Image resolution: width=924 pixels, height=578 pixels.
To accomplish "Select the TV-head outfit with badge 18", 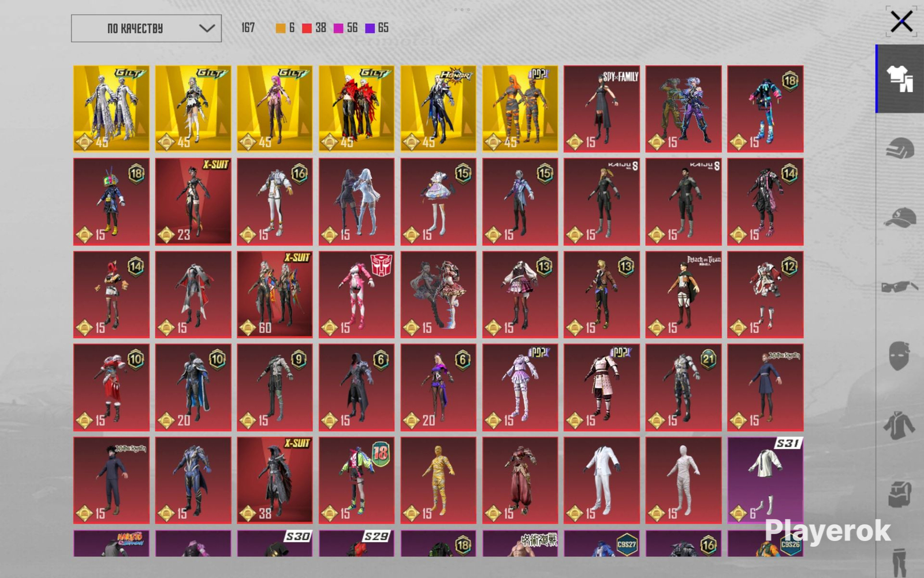I will point(111,202).
